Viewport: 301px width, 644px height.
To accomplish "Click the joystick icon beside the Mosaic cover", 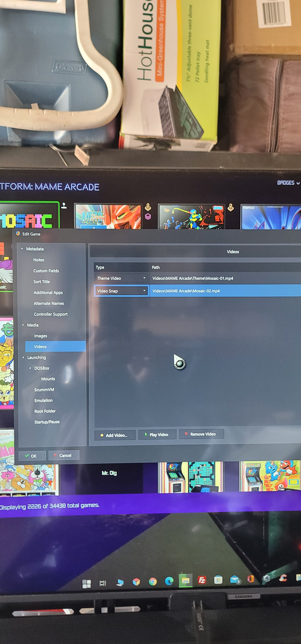I will (64, 206).
